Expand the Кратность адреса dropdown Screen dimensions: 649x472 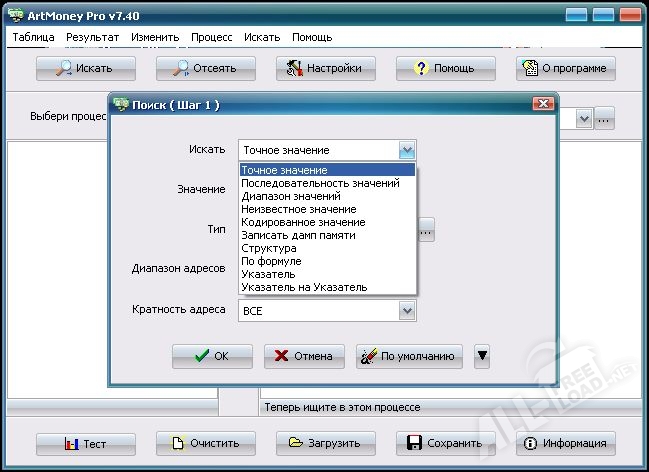click(x=406, y=311)
